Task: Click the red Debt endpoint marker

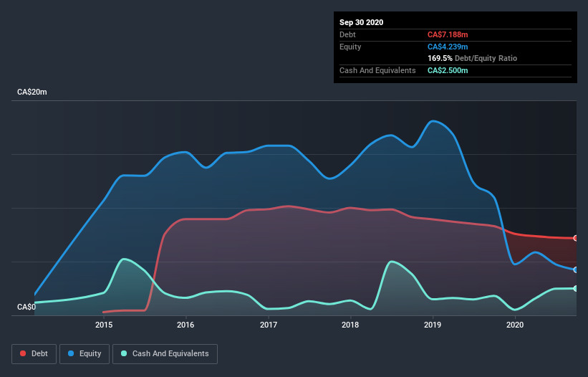Action: pos(576,238)
